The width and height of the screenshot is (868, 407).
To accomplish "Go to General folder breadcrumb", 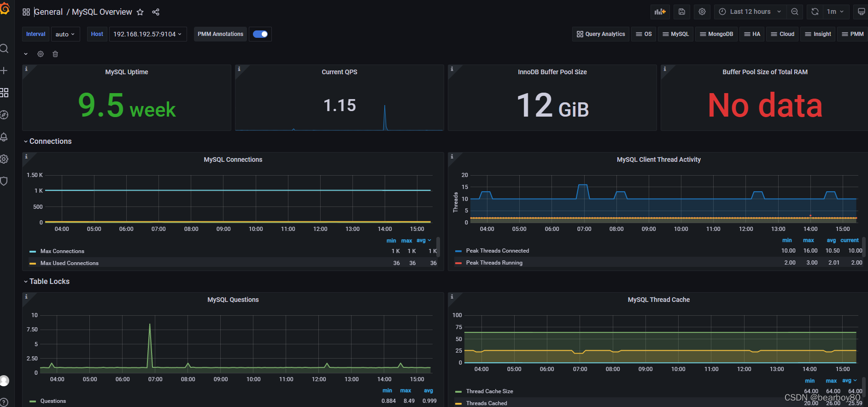I will coord(48,12).
